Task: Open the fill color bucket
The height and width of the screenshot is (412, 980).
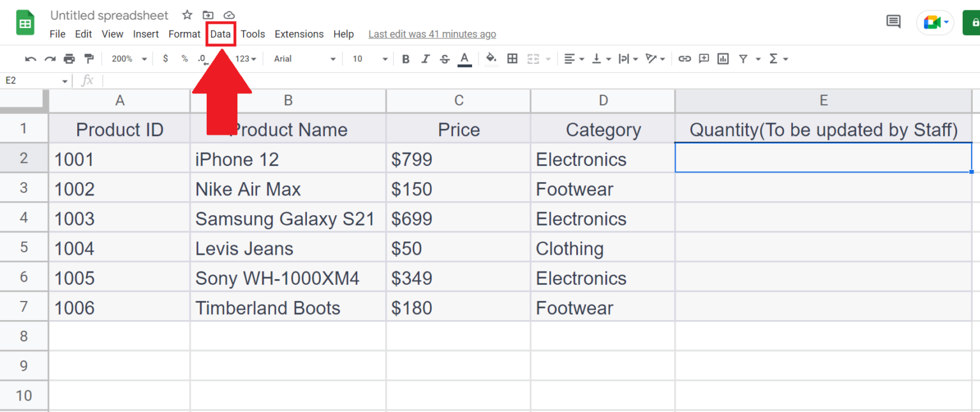Action: point(491,59)
